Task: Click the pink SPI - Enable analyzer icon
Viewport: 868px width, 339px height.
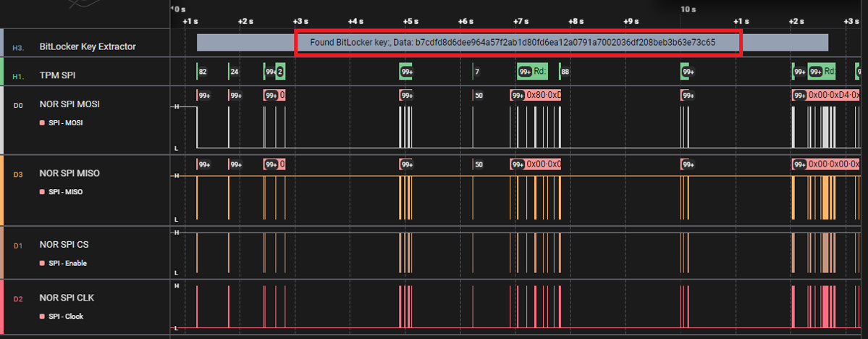Action: click(43, 263)
